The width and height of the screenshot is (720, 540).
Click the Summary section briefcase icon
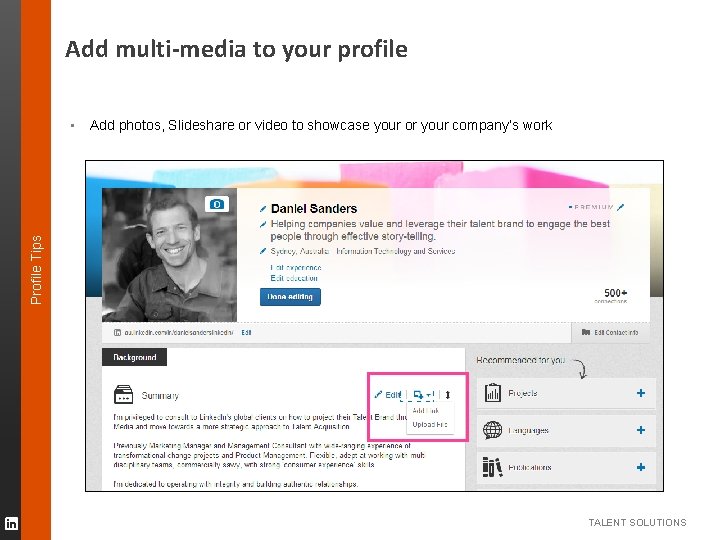point(123,394)
